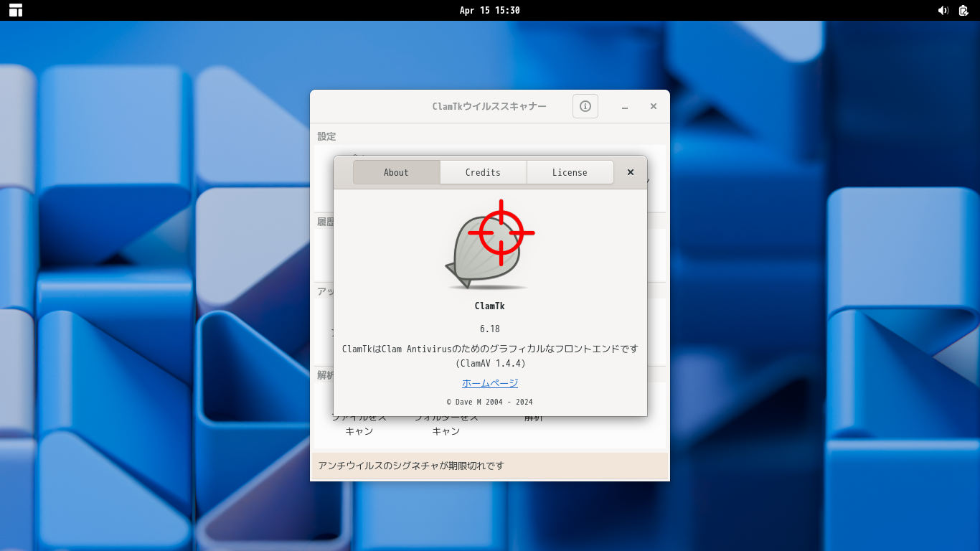Screen dimensions: 980x551
Task: Select フォルダーをスキャン in the ClamTk main window
Action: pyautogui.click(x=446, y=425)
